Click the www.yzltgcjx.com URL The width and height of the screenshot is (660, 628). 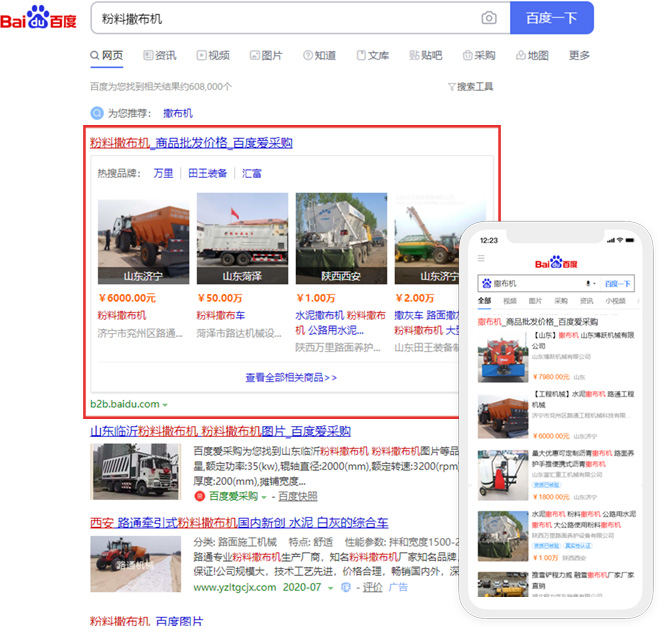point(235,587)
